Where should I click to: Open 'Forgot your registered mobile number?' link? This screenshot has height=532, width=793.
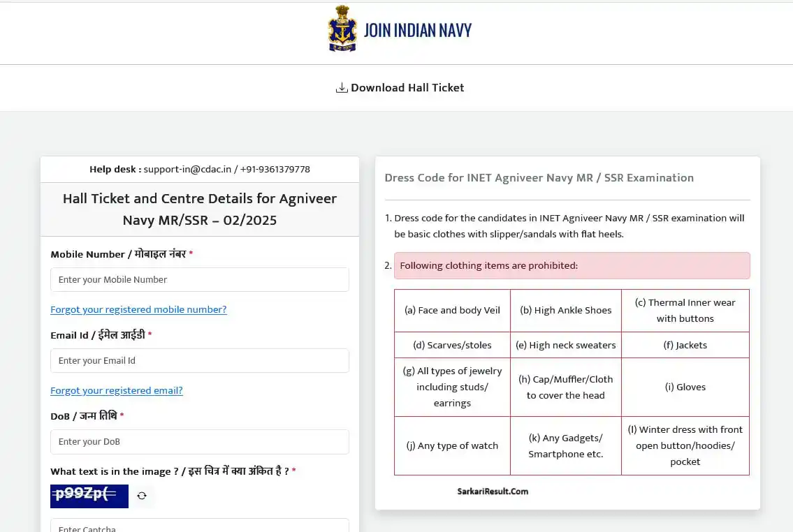point(138,309)
